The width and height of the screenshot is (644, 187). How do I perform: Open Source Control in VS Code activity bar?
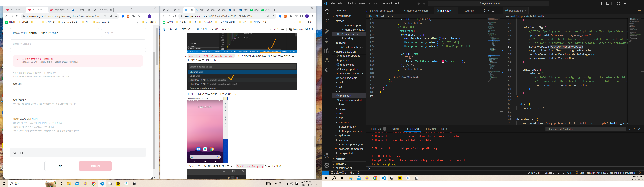[327, 31]
